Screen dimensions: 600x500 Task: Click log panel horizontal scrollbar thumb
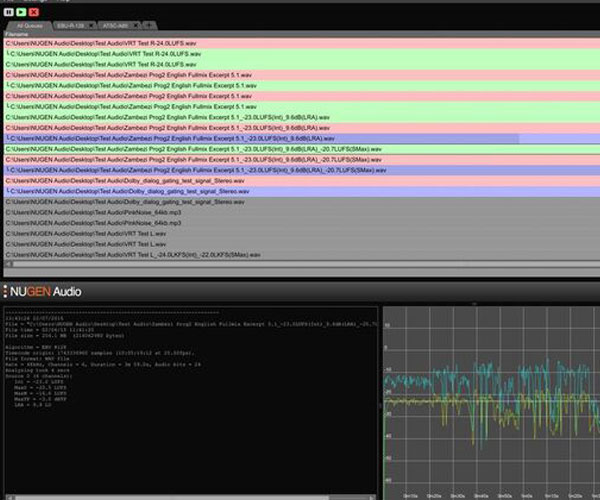point(172,498)
